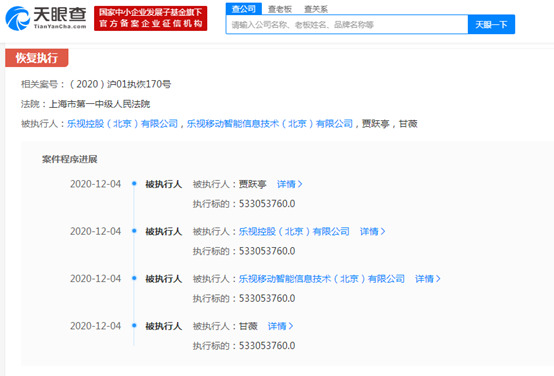Switch to the 查老板 tab
Screen dimensions: 554x376
pyautogui.click(x=280, y=9)
